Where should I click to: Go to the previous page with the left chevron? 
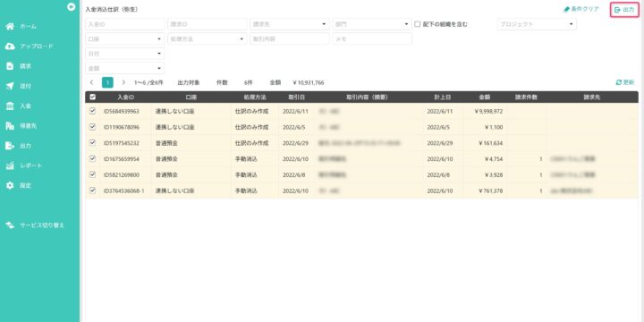(91, 82)
